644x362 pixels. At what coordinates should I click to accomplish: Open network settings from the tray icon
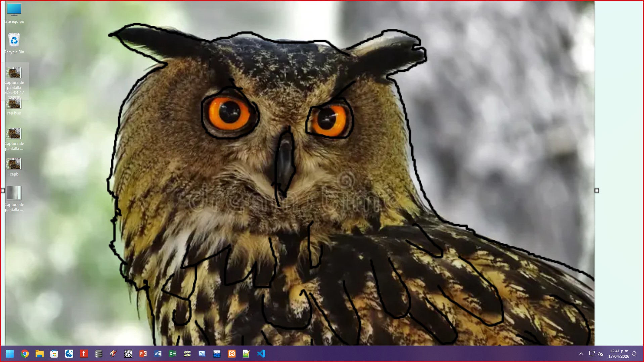tap(592, 354)
